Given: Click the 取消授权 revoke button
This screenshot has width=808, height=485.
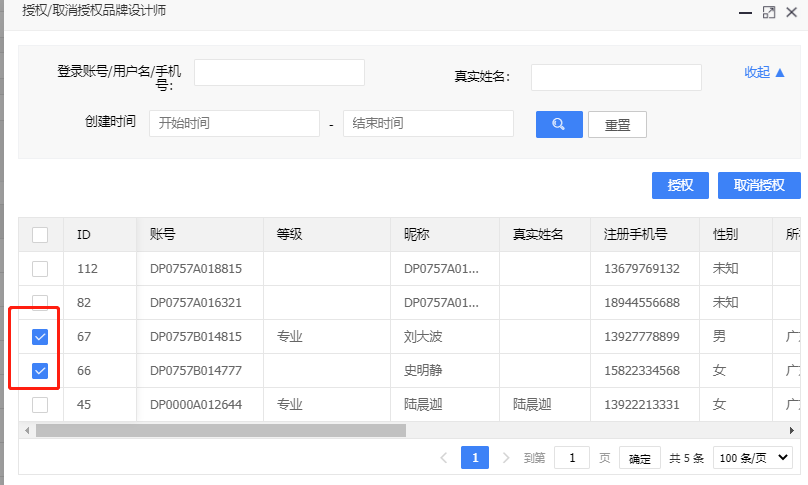Looking at the screenshot, I should (759, 185).
